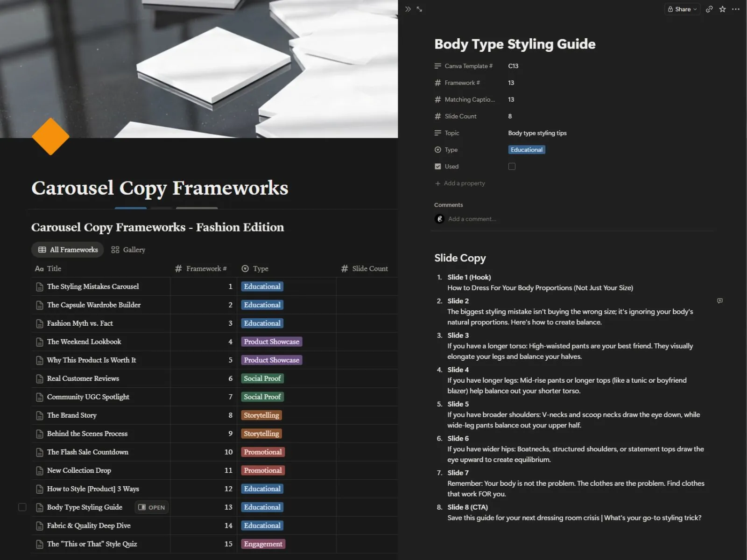Open The "This or That" Style Quiz page
The image size is (747, 560).
[92, 544]
